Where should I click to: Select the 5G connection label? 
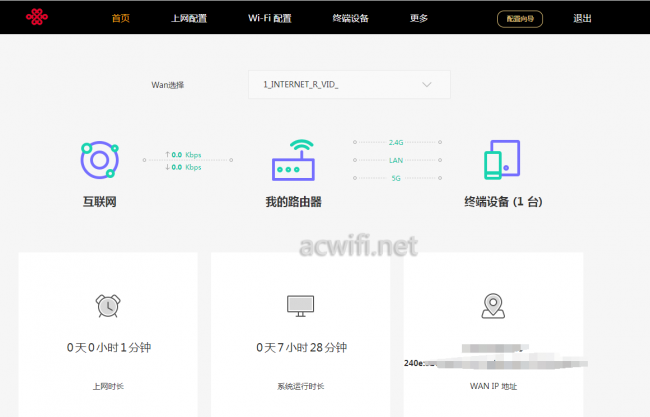pyautogui.click(x=396, y=177)
